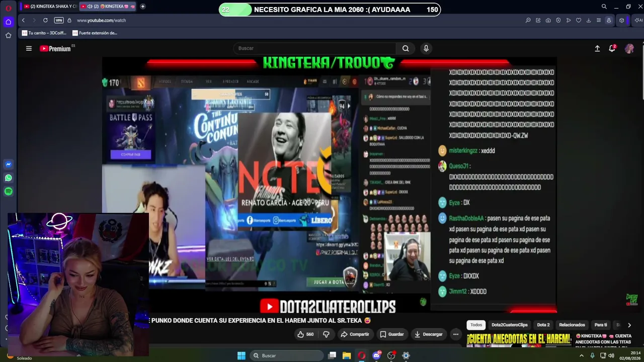Select the Dota2CuateroClips filter chip
The height and width of the screenshot is (362, 644).
510,325
